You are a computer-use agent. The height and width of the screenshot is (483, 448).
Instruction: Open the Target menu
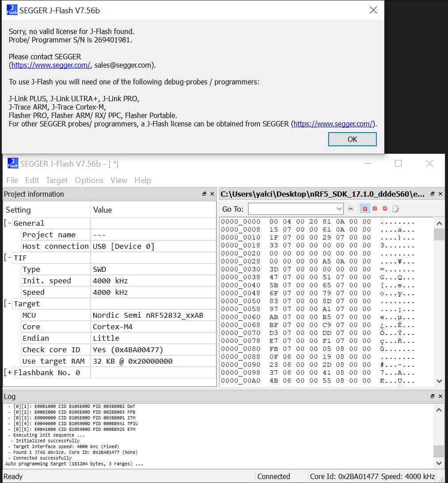pos(57,180)
